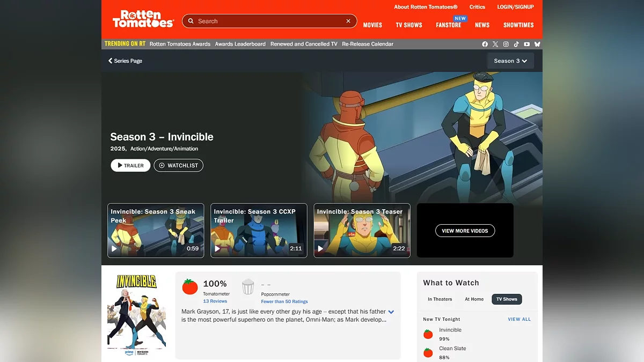This screenshot has height=362, width=644.
Task: Click the 100% Tomatometer score
Action: click(215, 284)
